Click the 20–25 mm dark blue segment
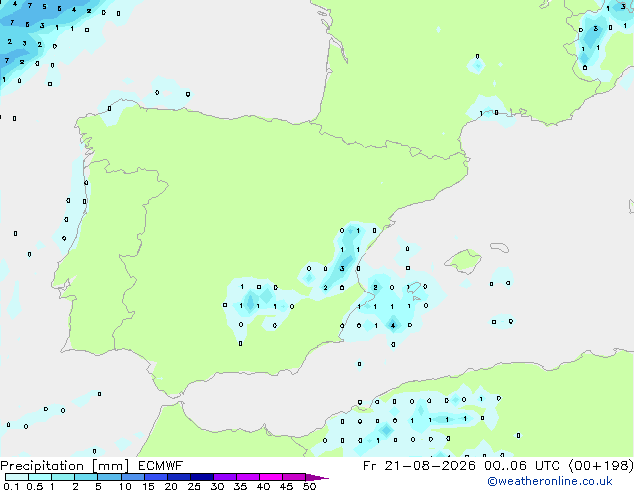The height and width of the screenshot is (490, 634). coord(179,477)
